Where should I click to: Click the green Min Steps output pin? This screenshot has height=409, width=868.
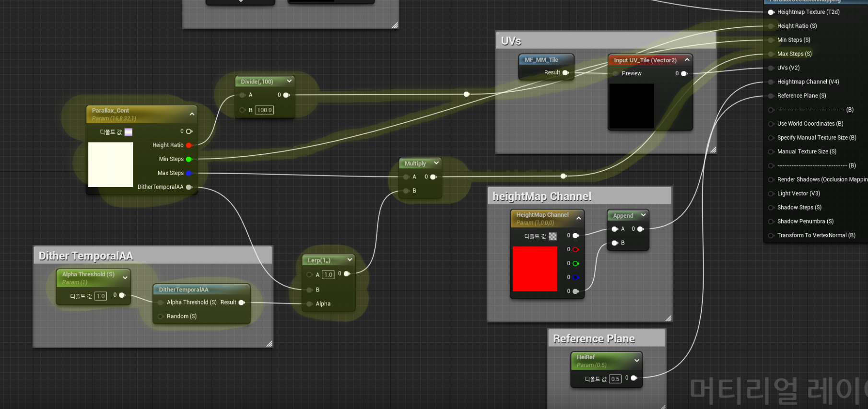tap(189, 159)
